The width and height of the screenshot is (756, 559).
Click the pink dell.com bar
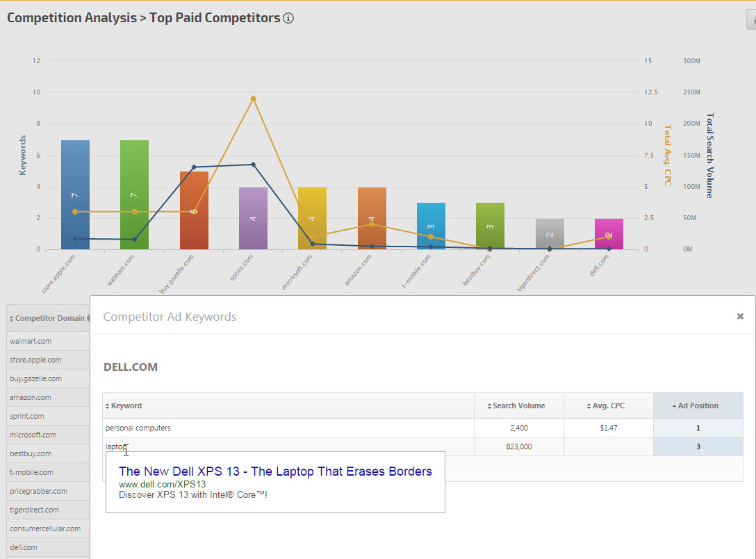click(609, 234)
